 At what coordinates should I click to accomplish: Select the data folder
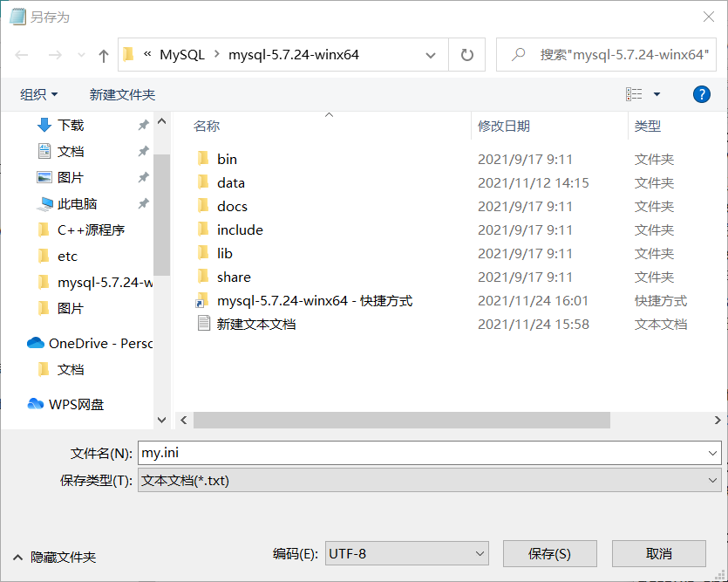(x=231, y=183)
